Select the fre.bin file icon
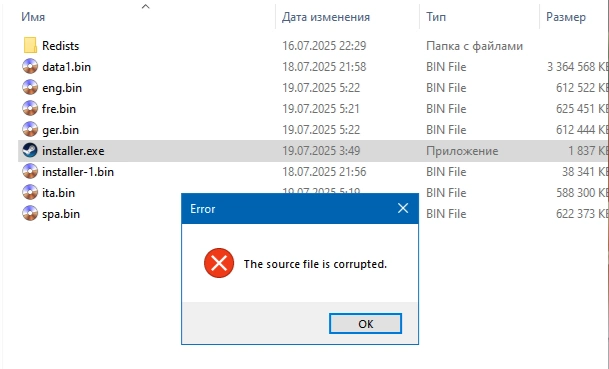609x369 pixels. (x=30, y=108)
